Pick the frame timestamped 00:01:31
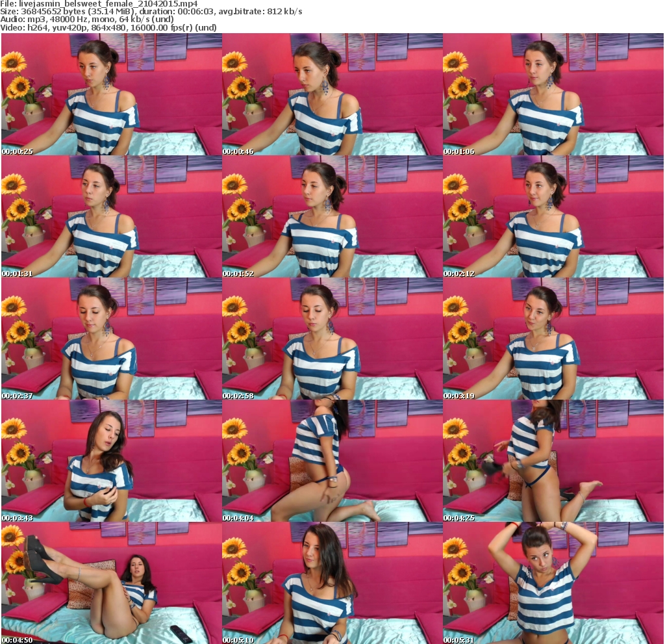This screenshot has height=644, width=665. click(111, 216)
